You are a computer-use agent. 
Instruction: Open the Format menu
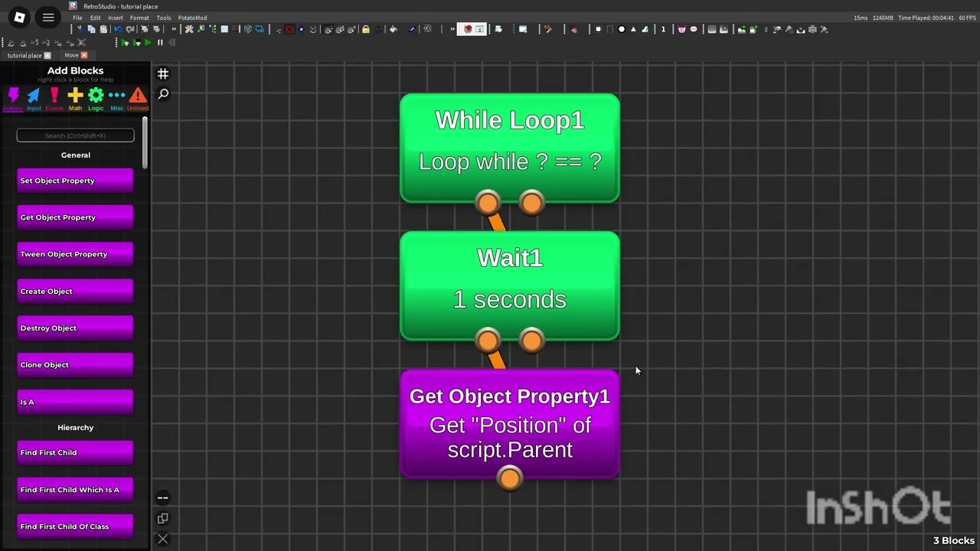139,18
